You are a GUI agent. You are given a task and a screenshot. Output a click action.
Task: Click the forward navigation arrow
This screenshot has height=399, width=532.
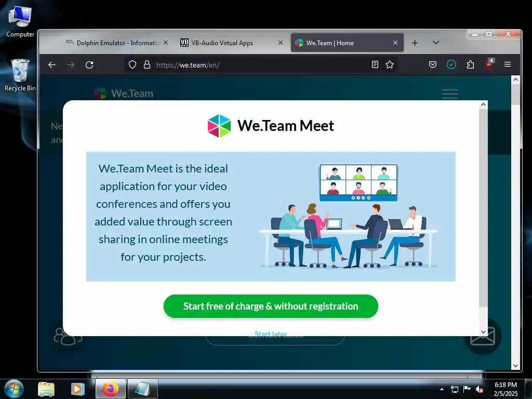tap(71, 64)
